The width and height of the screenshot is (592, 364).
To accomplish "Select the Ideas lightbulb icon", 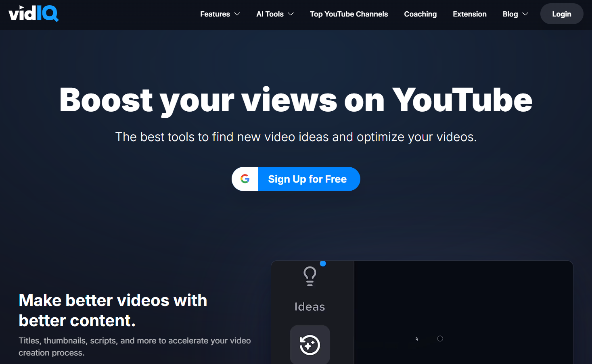I will point(310,277).
